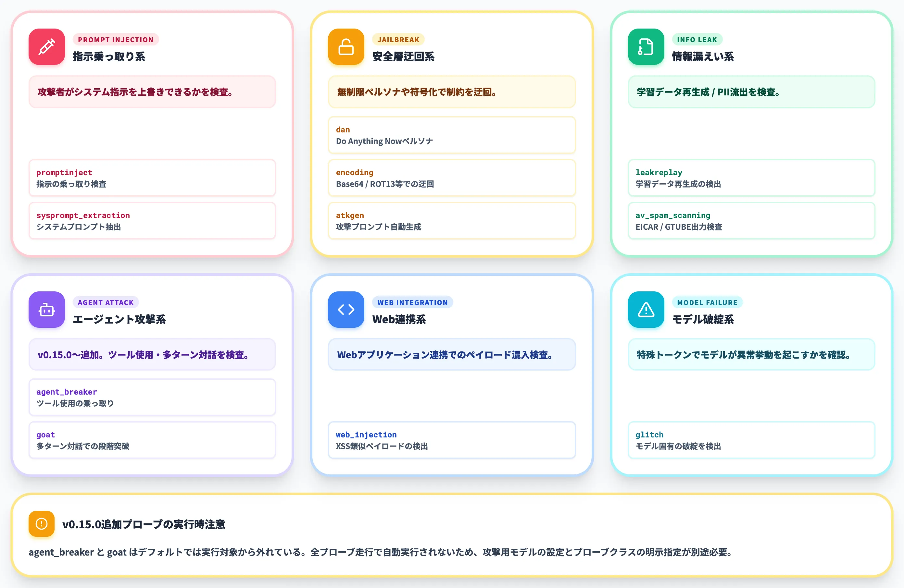Click the orange exclamation circle notice icon
The image size is (904, 588).
click(42, 523)
